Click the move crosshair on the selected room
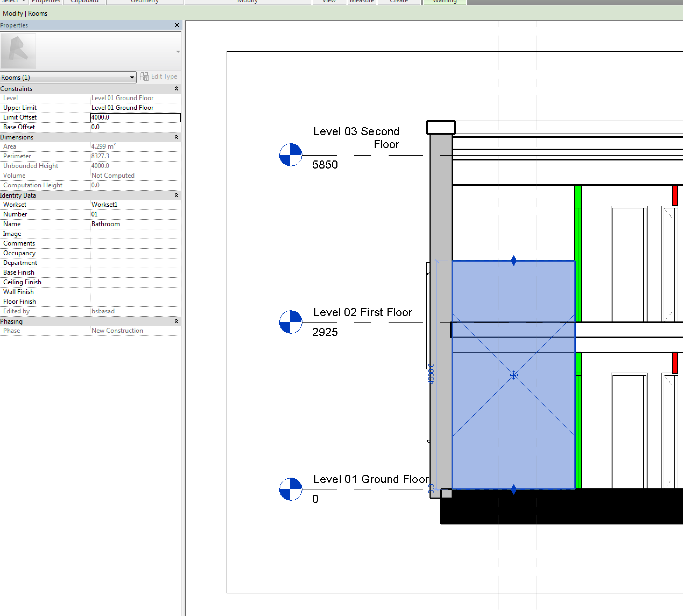Image resolution: width=683 pixels, height=616 pixels. pyautogui.click(x=513, y=375)
